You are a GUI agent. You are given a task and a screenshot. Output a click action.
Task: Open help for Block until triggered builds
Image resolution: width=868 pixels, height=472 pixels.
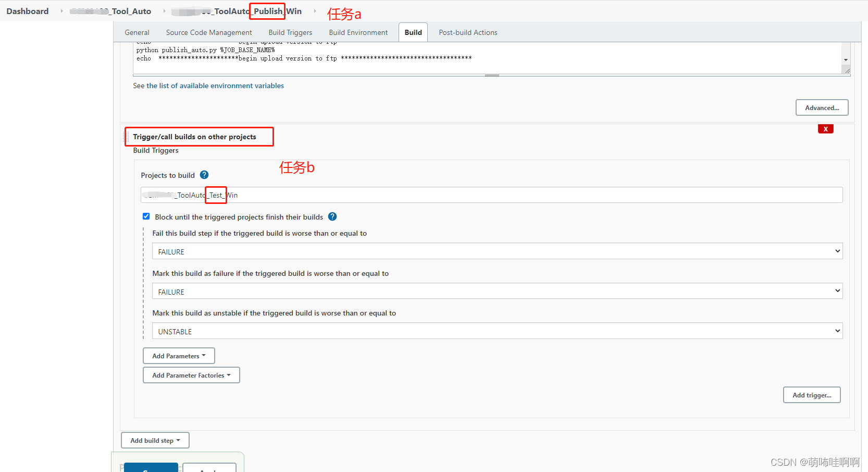(332, 216)
